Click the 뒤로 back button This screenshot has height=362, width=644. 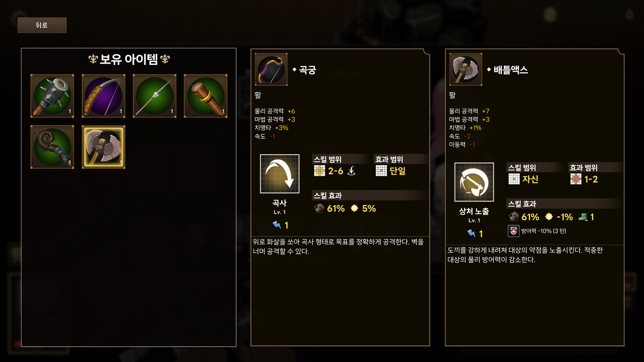42,25
